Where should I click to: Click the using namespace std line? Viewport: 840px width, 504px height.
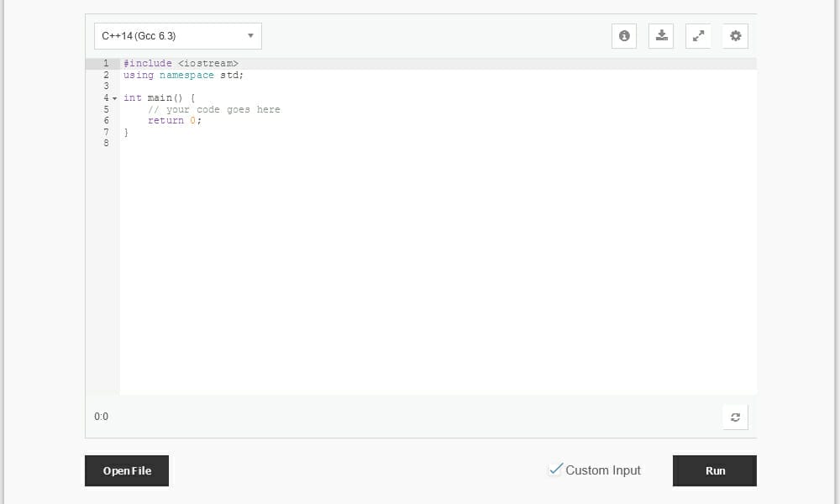tap(183, 75)
